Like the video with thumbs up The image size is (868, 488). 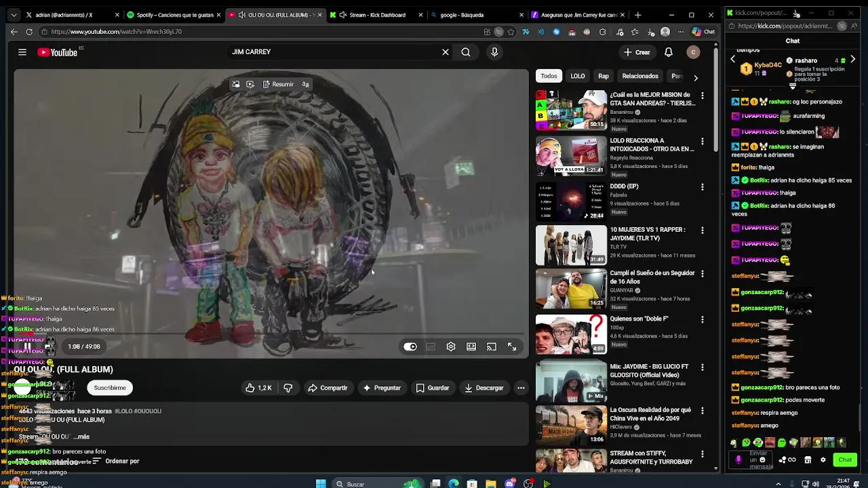click(x=258, y=388)
